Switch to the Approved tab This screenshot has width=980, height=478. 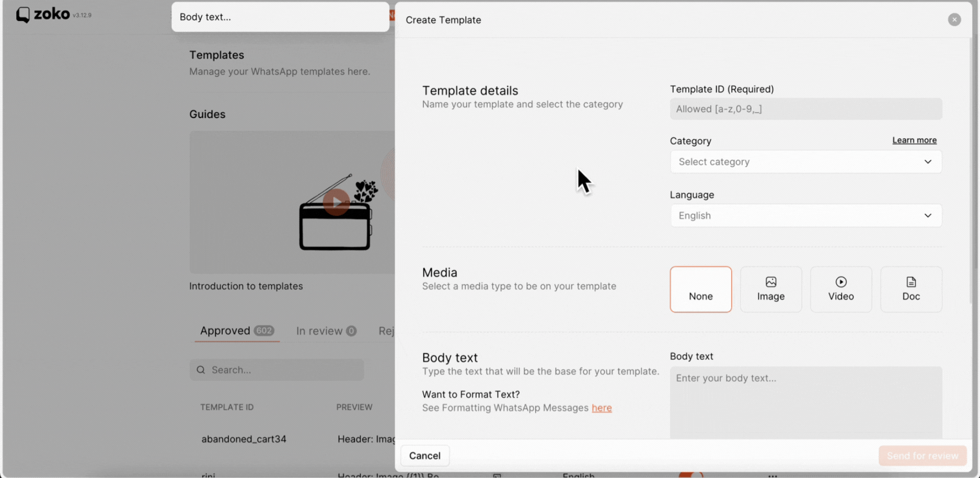click(x=237, y=331)
